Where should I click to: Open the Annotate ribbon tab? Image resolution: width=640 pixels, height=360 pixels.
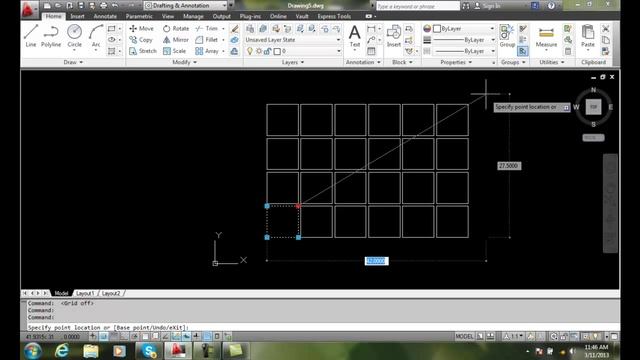click(x=105, y=16)
